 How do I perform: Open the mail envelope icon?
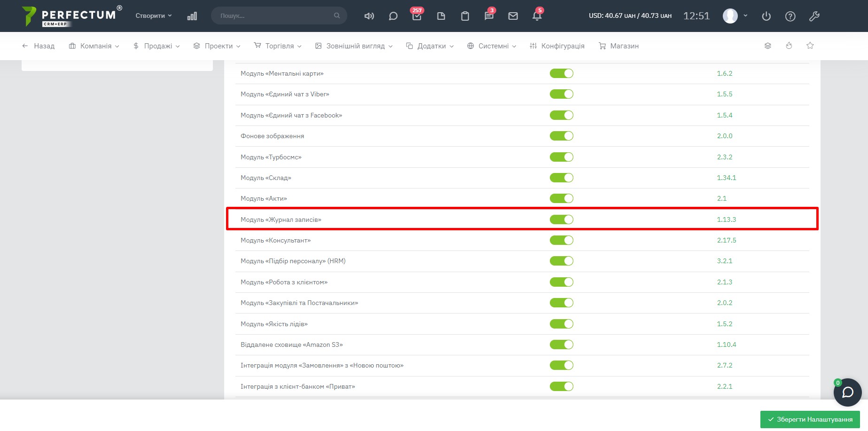[x=513, y=16]
